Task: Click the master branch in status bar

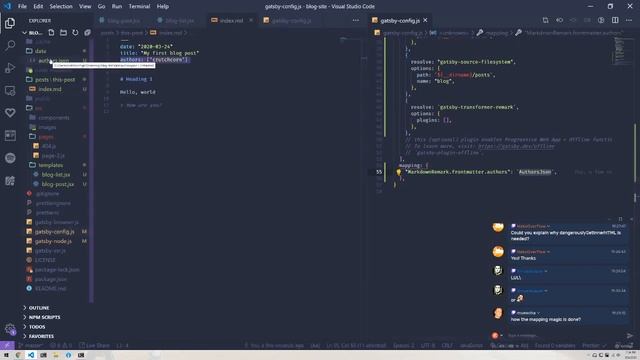Action: click(31, 345)
